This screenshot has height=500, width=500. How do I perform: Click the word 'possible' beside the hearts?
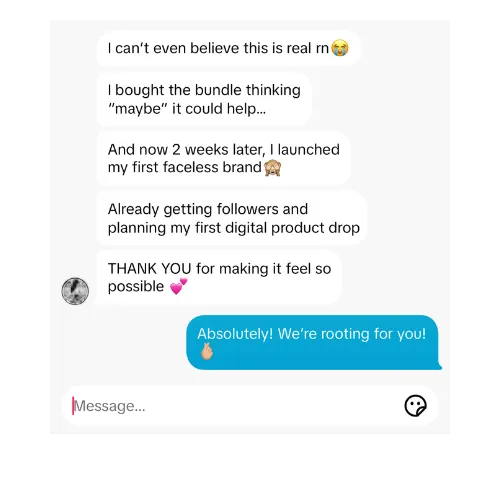pos(136,287)
